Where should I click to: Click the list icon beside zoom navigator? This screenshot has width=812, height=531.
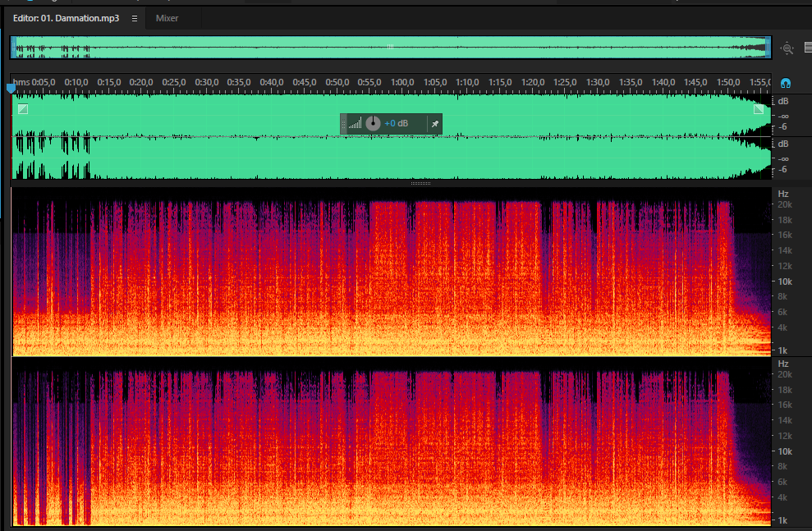(x=808, y=48)
